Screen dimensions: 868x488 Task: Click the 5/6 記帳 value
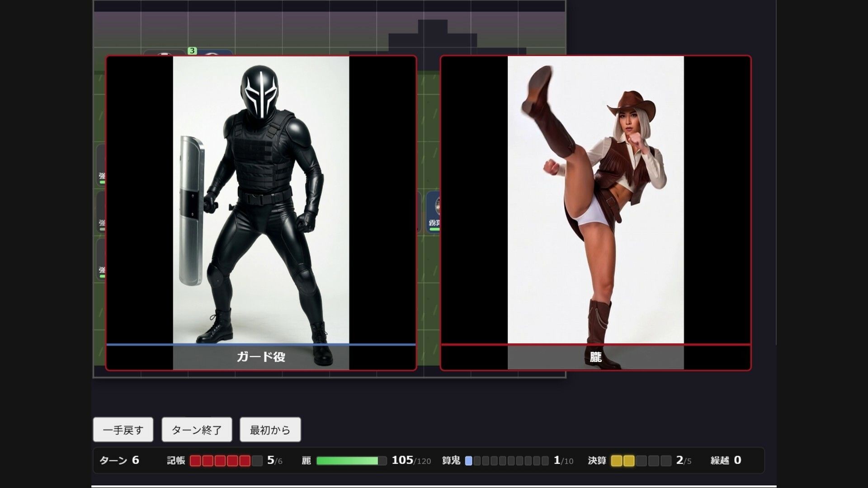(274, 460)
